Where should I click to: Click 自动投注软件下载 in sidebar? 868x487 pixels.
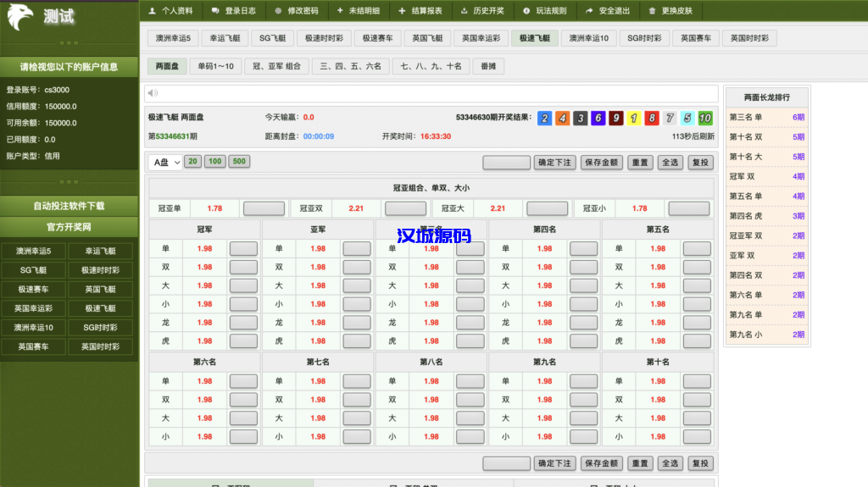click(70, 206)
